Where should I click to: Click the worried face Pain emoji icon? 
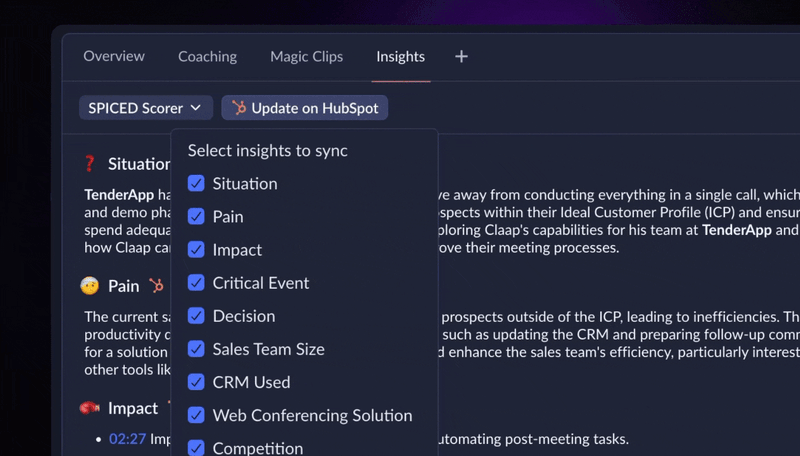89,286
